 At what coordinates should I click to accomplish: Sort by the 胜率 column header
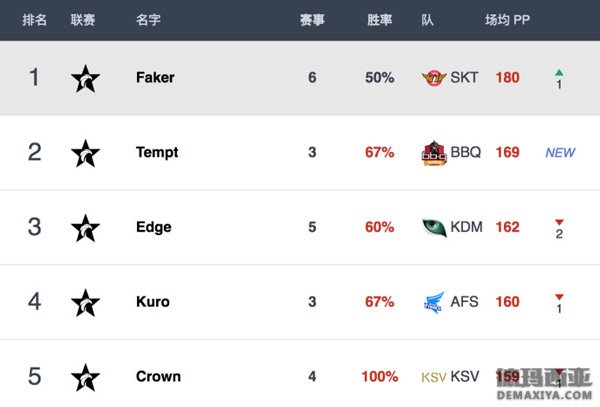point(379,20)
